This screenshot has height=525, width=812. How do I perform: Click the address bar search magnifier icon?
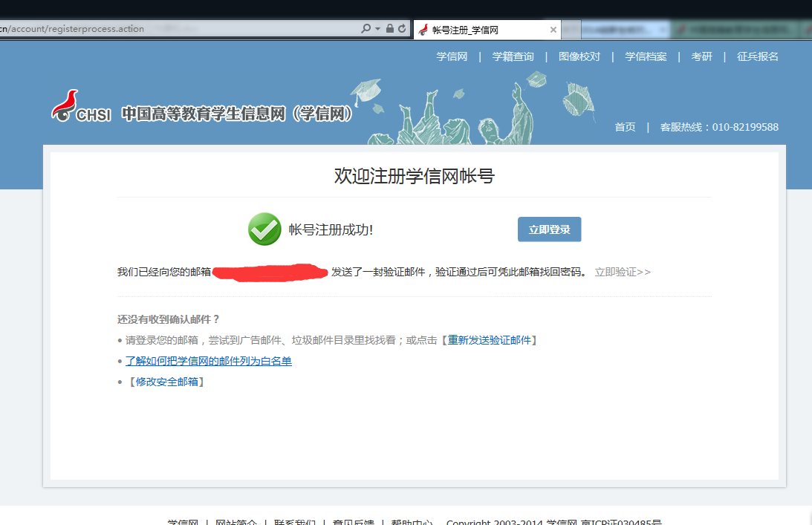[x=366, y=28]
